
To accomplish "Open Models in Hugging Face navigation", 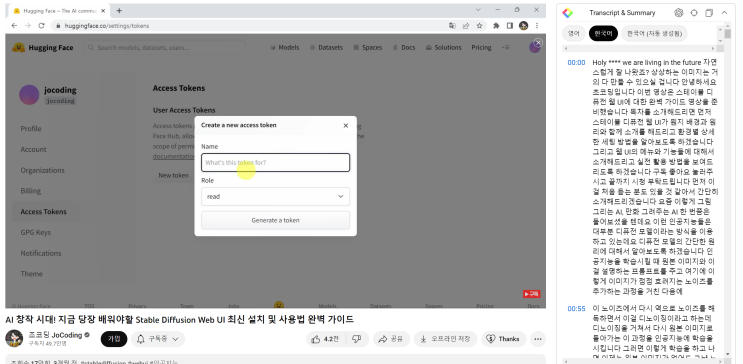I will click(x=285, y=47).
